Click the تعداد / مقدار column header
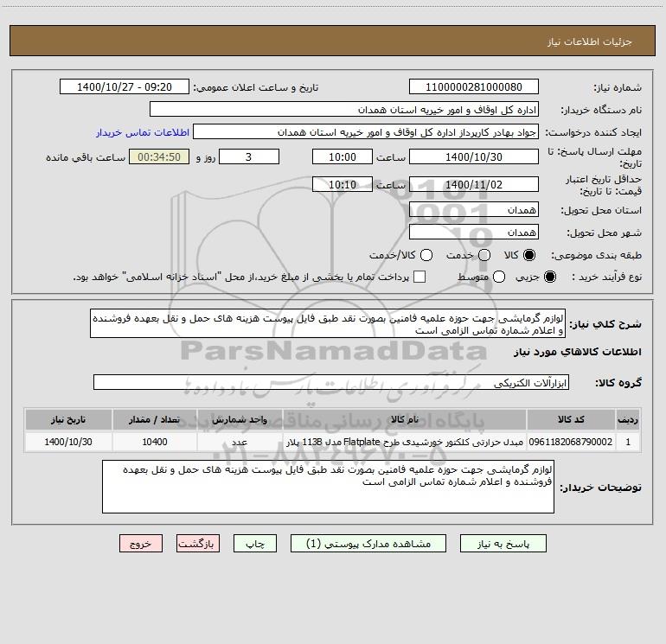 (155, 419)
